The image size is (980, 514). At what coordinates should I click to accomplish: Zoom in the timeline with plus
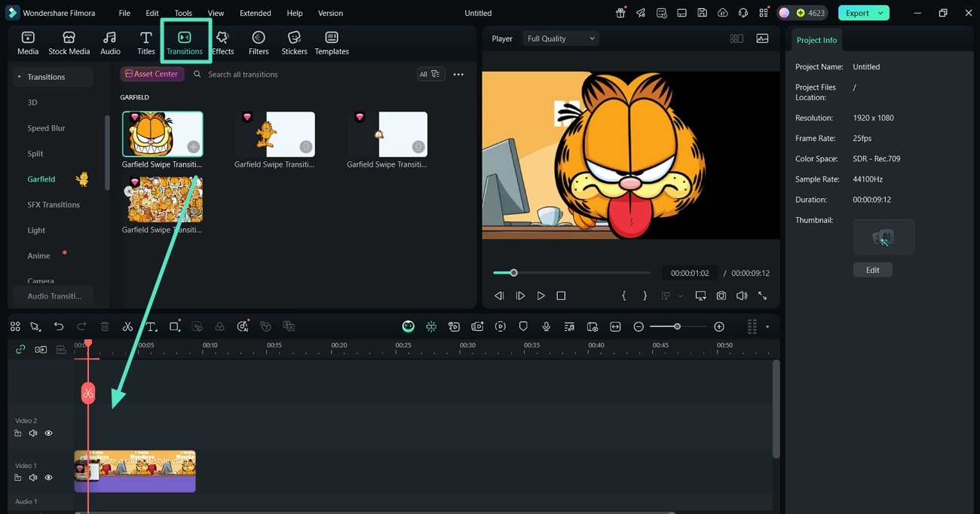click(719, 326)
